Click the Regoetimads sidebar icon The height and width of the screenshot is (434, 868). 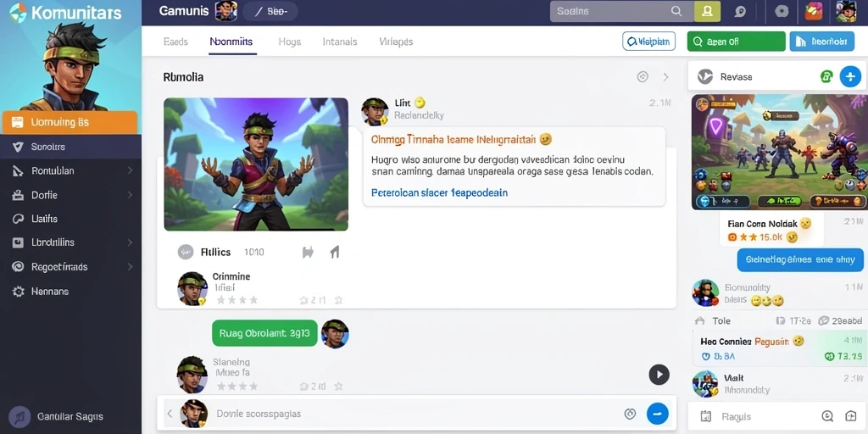click(18, 267)
